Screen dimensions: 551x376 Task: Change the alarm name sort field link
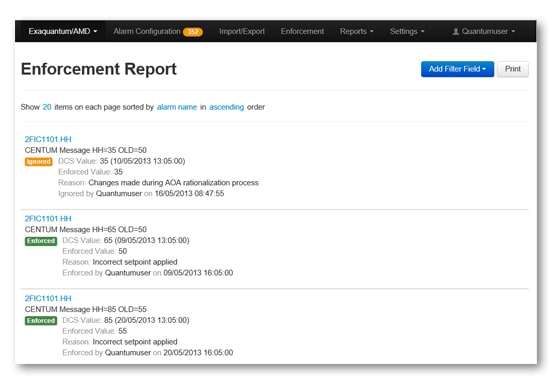point(177,107)
